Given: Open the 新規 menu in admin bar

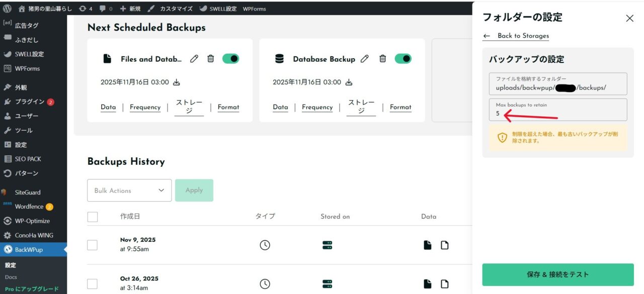Looking at the screenshot, I should point(130,9).
